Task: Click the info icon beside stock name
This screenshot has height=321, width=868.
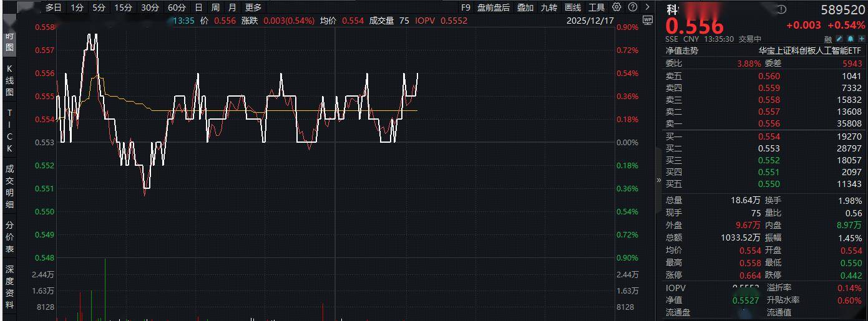Action: [783, 10]
